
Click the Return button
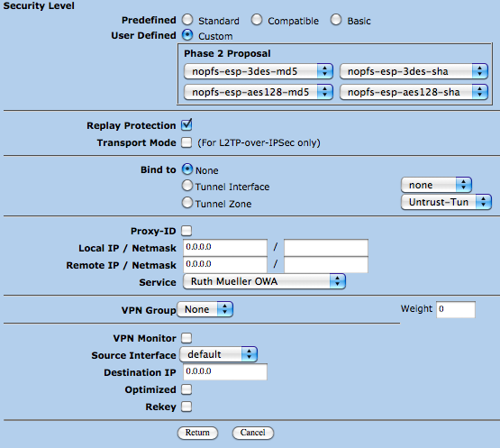[197, 433]
